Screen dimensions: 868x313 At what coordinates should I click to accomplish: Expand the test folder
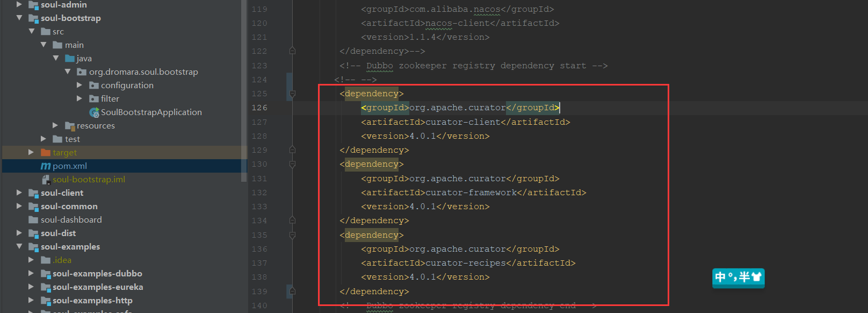click(44, 139)
